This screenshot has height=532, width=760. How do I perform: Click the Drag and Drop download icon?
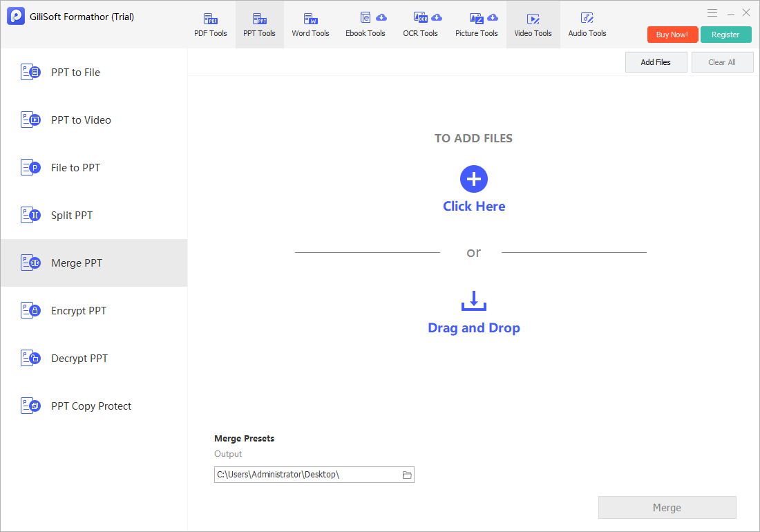(473, 301)
